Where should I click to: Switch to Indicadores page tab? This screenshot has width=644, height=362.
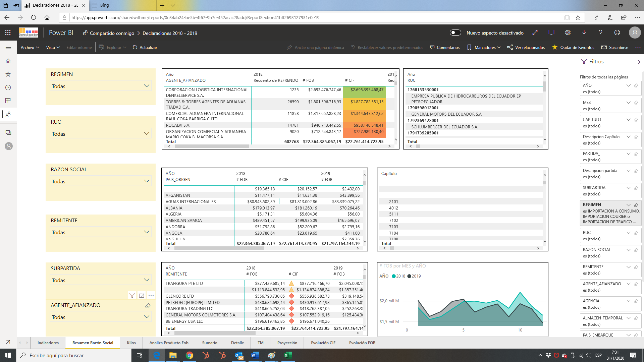click(x=48, y=343)
